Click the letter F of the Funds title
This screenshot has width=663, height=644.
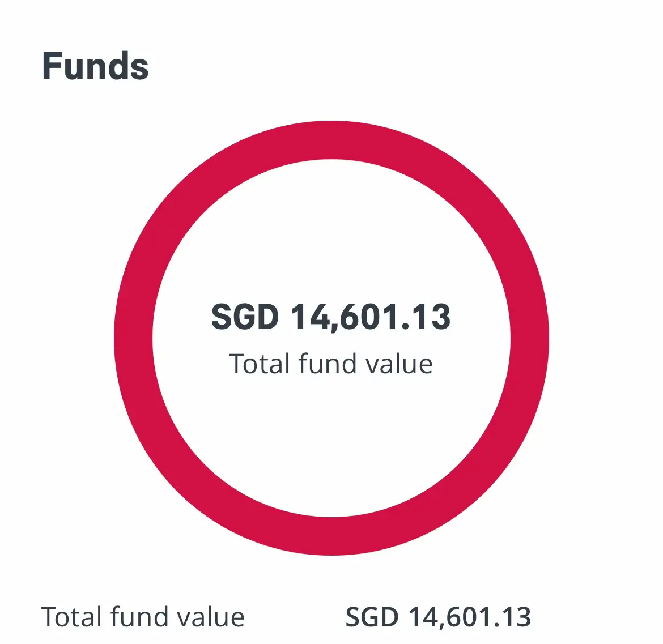(x=52, y=66)
